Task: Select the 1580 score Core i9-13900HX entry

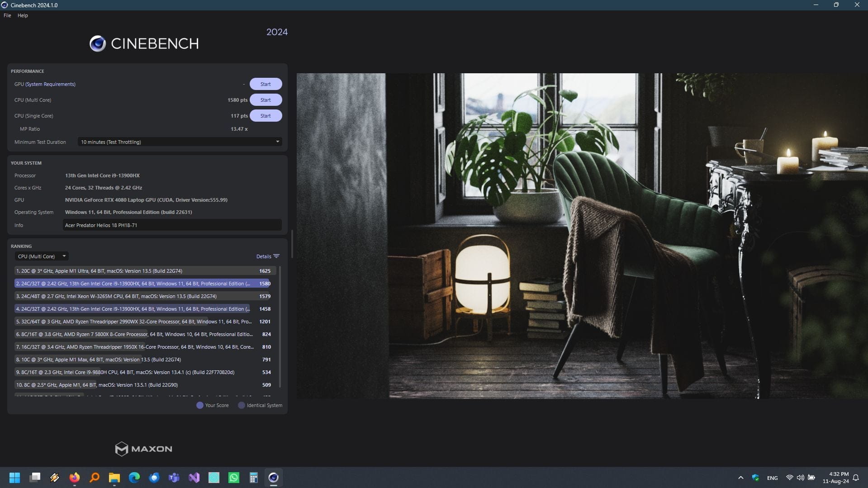Action: [143, 284]
